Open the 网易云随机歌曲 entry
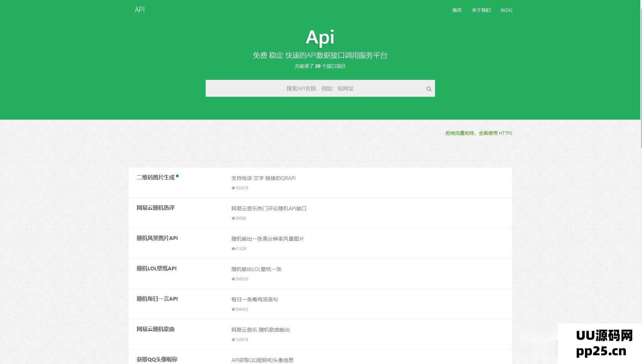The width and height of the screenshot is (642, 364). (x=155, y=329)
